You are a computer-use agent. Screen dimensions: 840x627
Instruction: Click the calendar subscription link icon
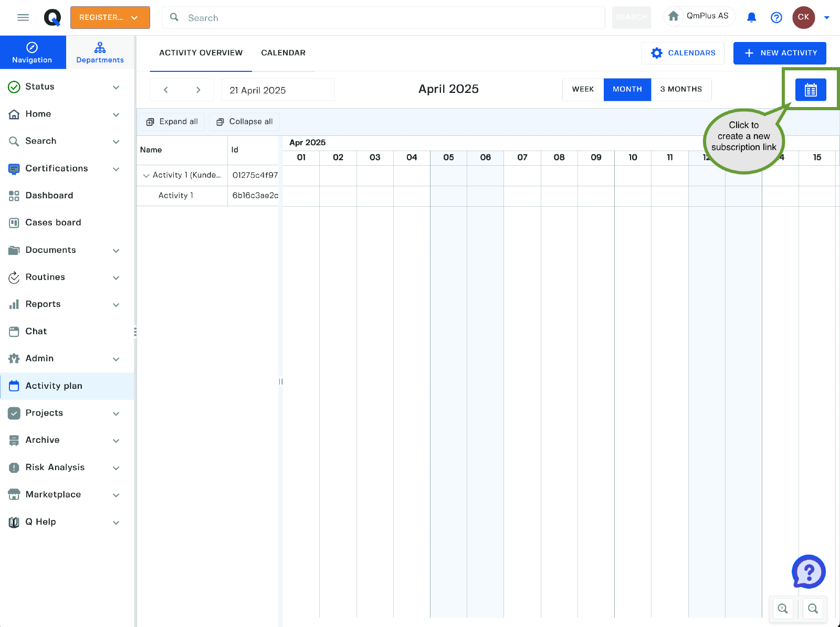coord(810,90)
